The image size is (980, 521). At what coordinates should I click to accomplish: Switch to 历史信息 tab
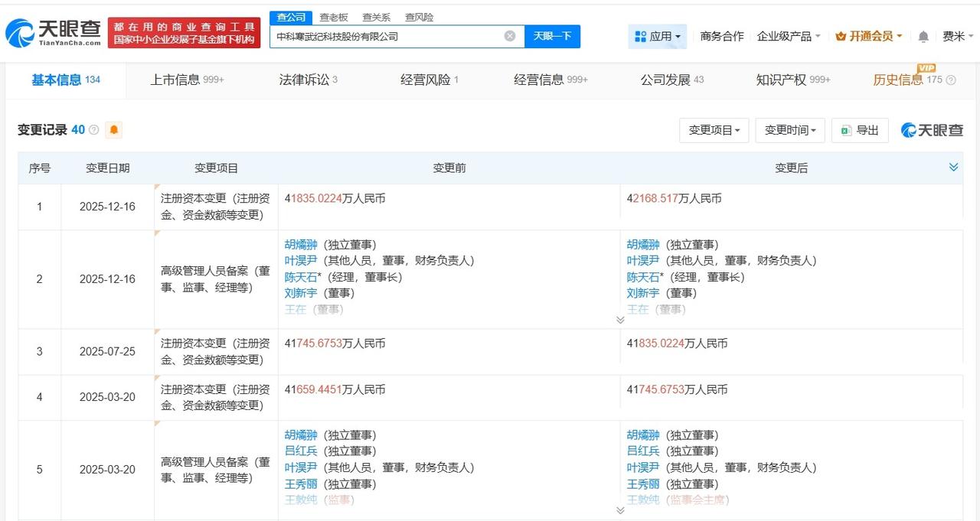coord(899,79)
